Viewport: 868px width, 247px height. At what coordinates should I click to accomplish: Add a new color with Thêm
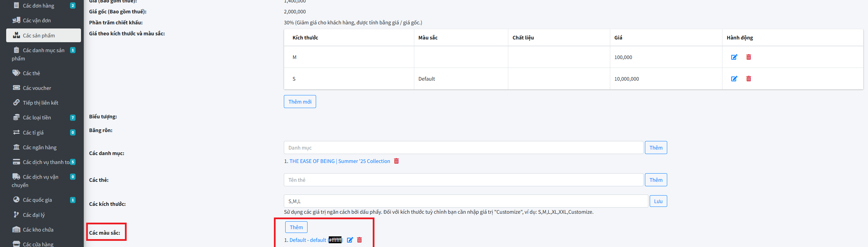point(296,227)
